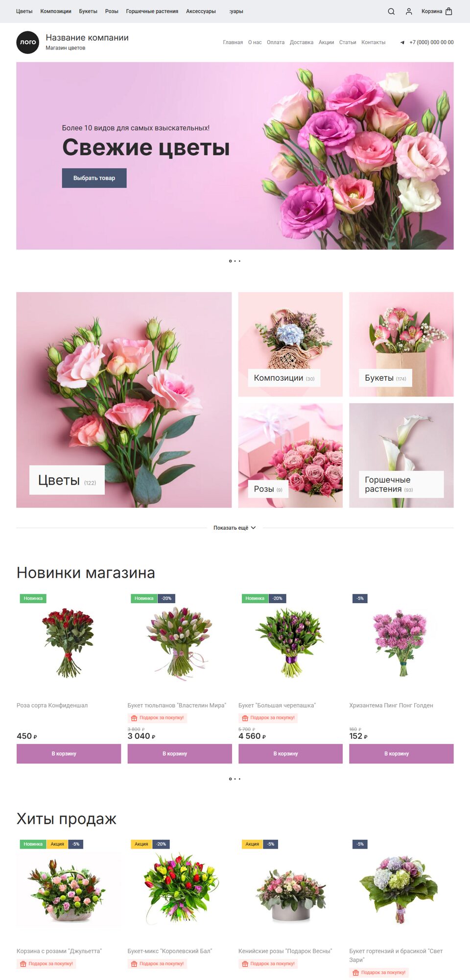Click the round logo icon

27,42
